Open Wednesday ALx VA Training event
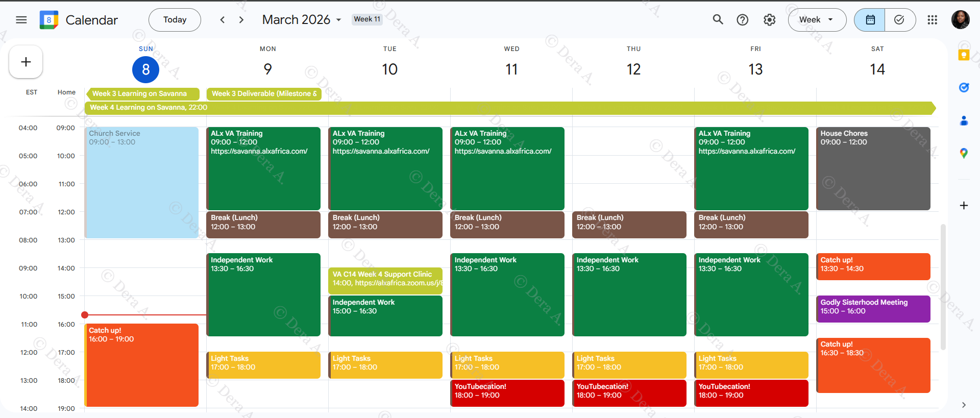The width and height of the screenshot is (980, 418). coord(507,168)
